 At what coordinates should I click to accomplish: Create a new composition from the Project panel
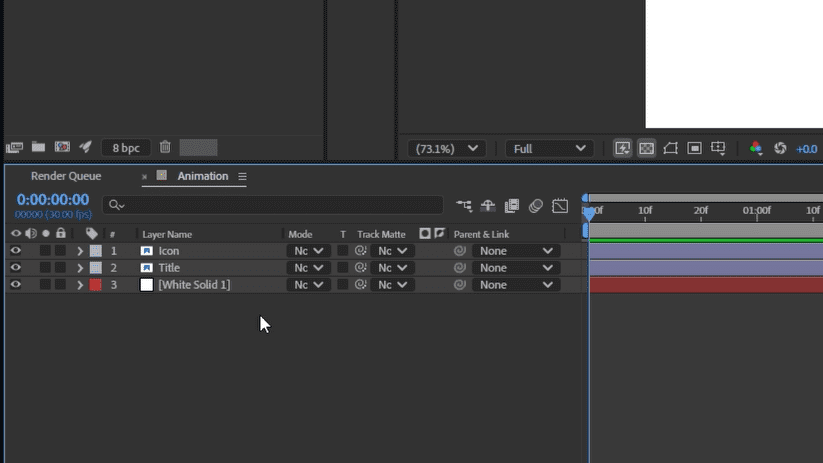[62, 147]
